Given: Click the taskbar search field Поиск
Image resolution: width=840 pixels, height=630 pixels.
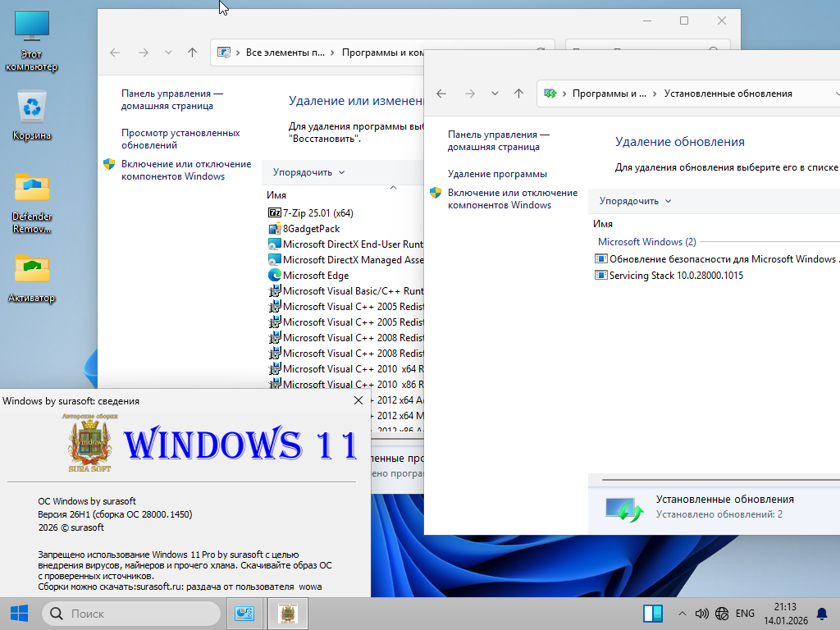Looking at the screenshot, I should 131,614.
